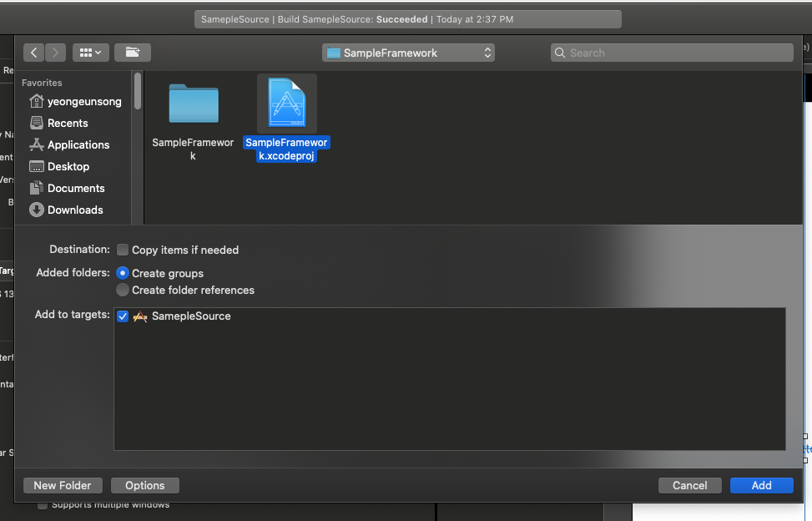Click the Applications sidebar icon

tap(36, 144)
